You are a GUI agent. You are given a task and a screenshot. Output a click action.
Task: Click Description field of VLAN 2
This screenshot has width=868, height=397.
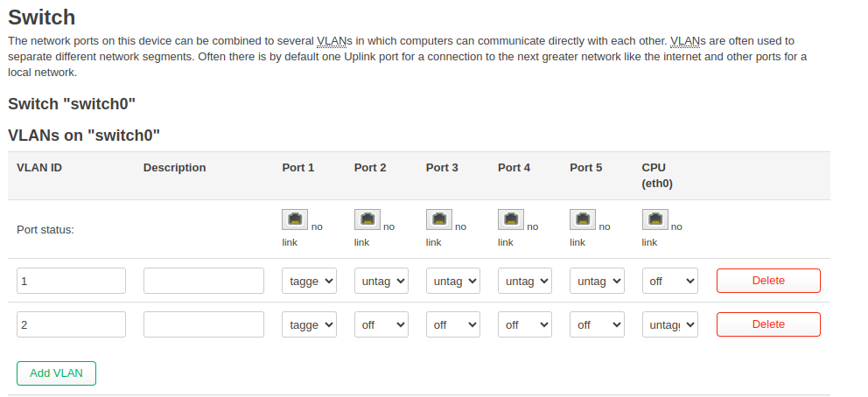point(204,324)
